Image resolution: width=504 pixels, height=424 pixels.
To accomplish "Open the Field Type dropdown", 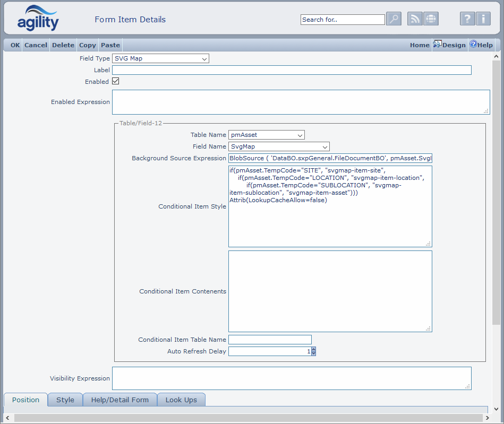I will point(160,59).
